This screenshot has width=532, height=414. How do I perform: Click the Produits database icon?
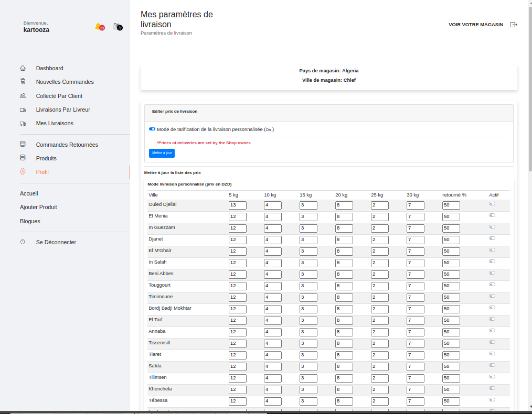click(x=23, y=158)
